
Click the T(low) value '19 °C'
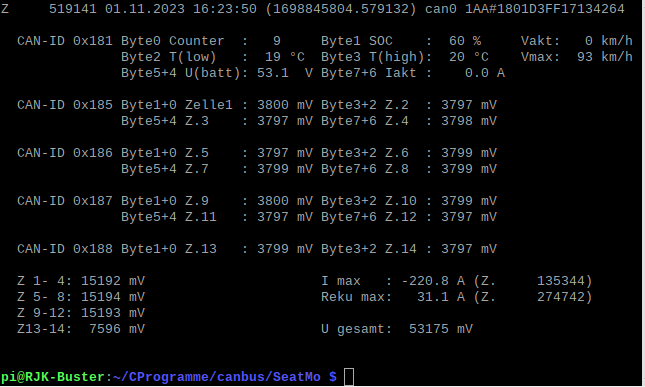pos(285,57)
